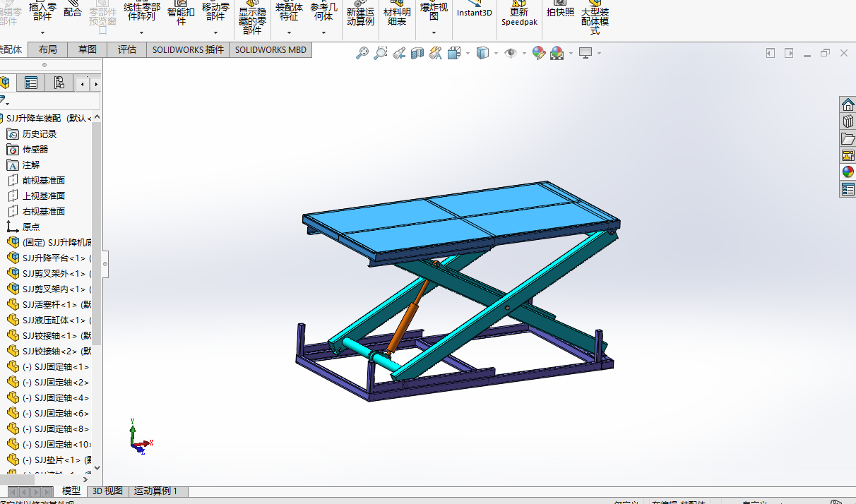The width and height of the screenshot is (856, 504).
Task: Open the SOLIDWORKS 插件 tab
Action: [188, 50]
